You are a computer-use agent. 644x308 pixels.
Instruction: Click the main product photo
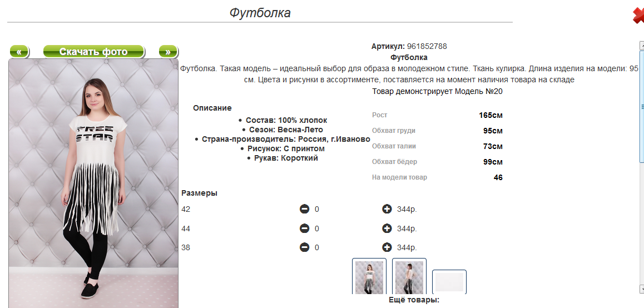(93, 183)
